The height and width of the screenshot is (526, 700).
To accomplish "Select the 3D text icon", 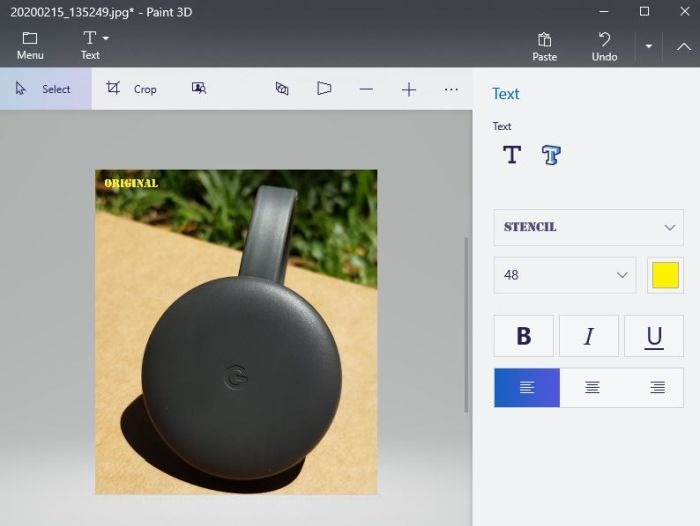I will pyautogui.click(x=551, y=155).
